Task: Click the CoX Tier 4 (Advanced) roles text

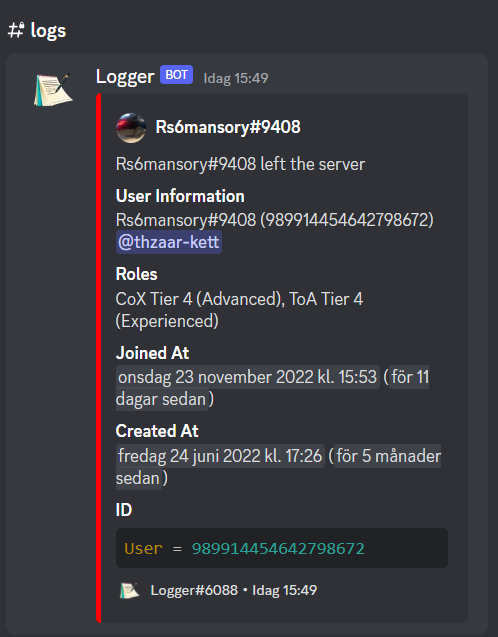Action: (200, 299)
